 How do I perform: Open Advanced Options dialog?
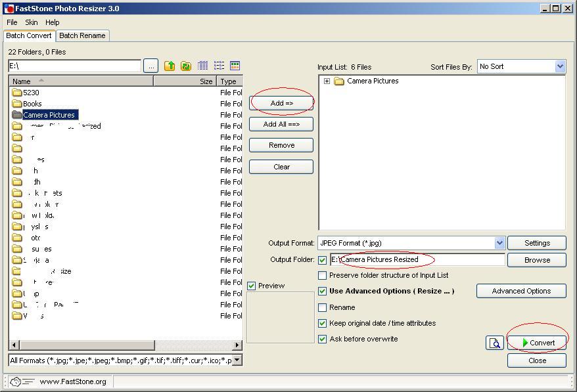tap(521, 292)
